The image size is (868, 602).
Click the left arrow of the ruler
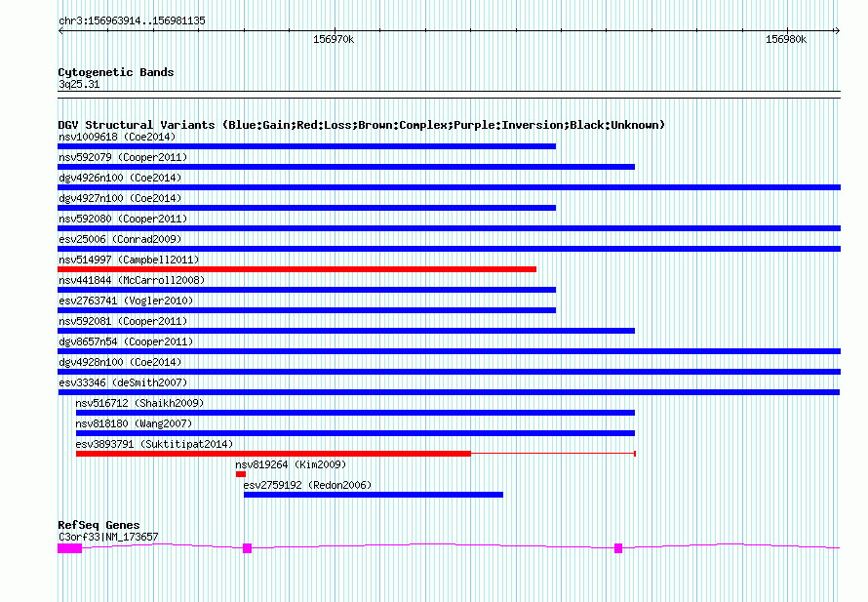(x=60, y=31)
